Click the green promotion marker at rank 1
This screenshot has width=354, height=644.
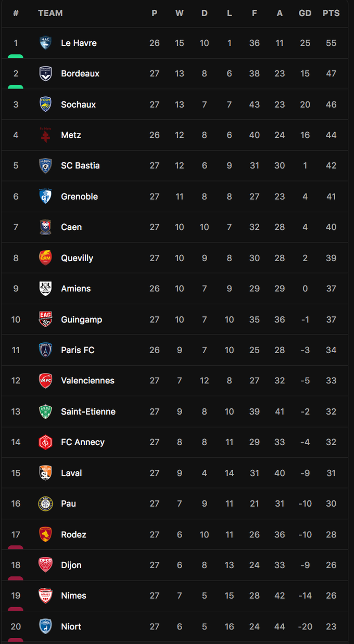pos(16,56)
